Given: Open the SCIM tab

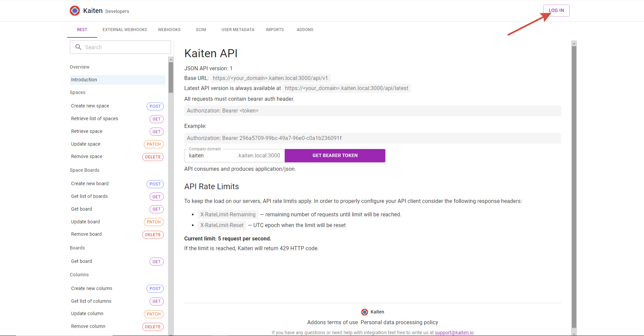Looking at the screenshot, I should pyautogui.click(x=201, y=30).
